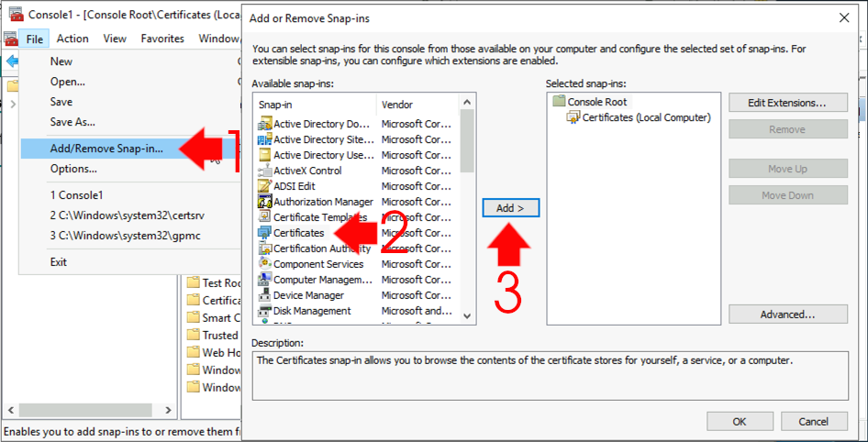Select the Component Services row text

click(x=318, y=264)
